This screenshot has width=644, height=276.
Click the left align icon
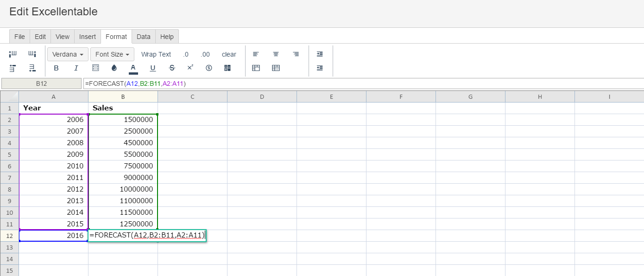[256, 54]
